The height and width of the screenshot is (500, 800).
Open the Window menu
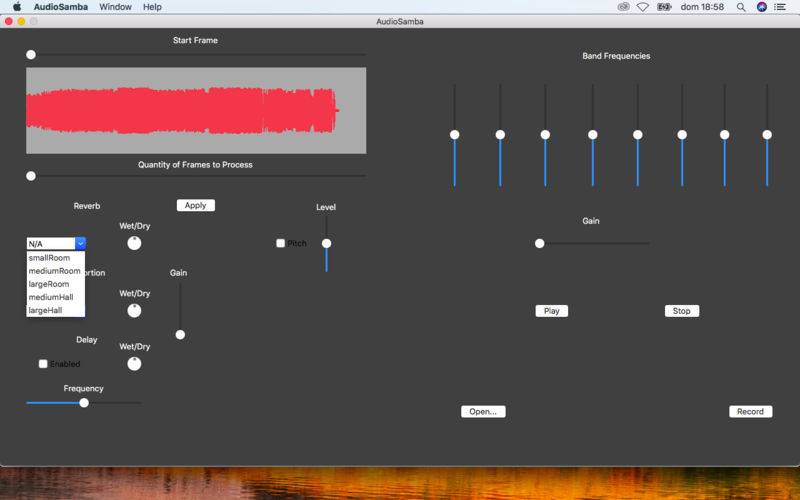click(115, 7)
